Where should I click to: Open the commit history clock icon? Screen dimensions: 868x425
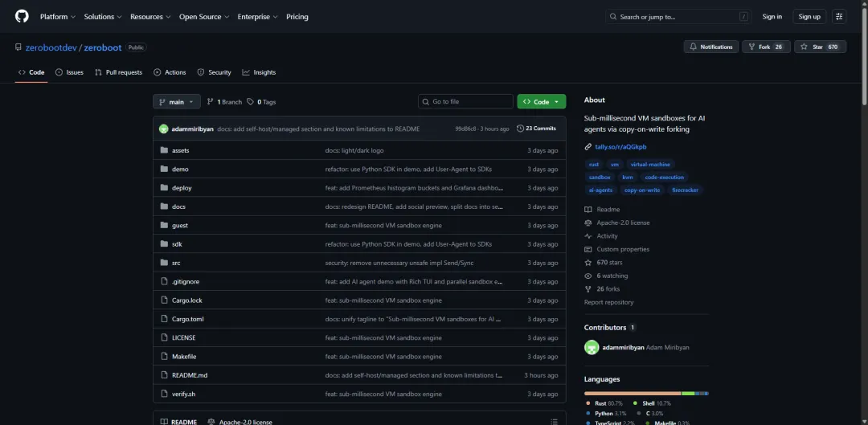(x=520, y=129)
